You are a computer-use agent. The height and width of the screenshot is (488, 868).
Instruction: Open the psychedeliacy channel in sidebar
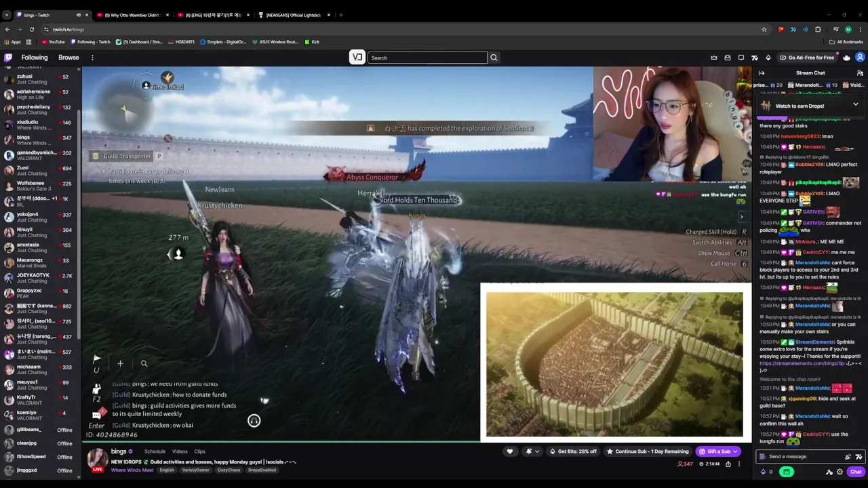39,109
